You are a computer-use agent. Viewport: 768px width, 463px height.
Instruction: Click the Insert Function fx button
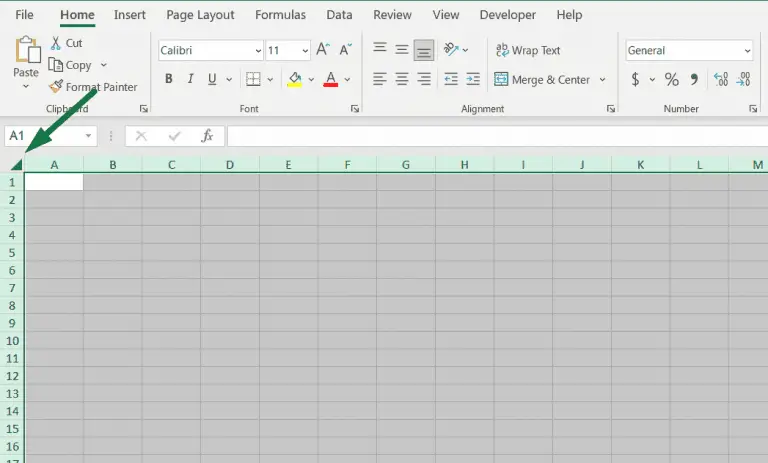(207, 136)
